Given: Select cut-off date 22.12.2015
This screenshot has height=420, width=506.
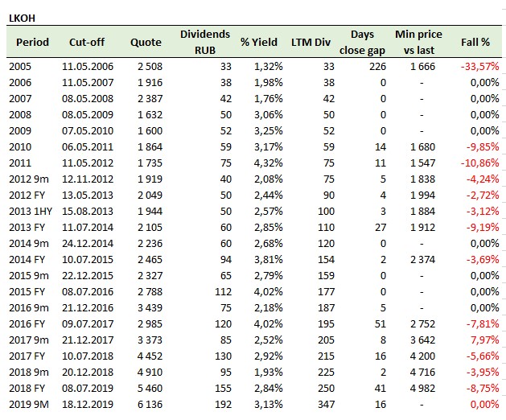Looking at the screenshot, I should (88, 276).
